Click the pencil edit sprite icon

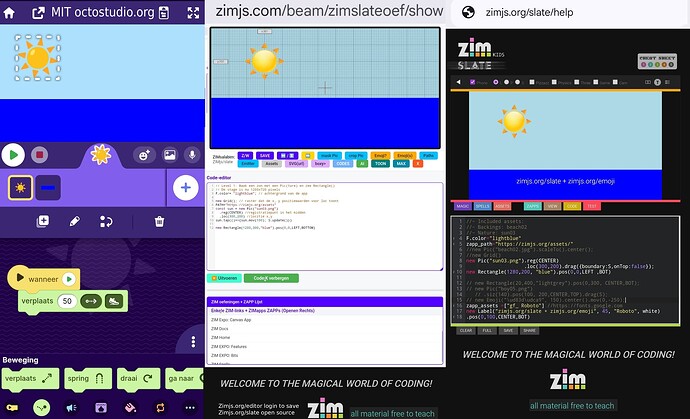(75, 221)
